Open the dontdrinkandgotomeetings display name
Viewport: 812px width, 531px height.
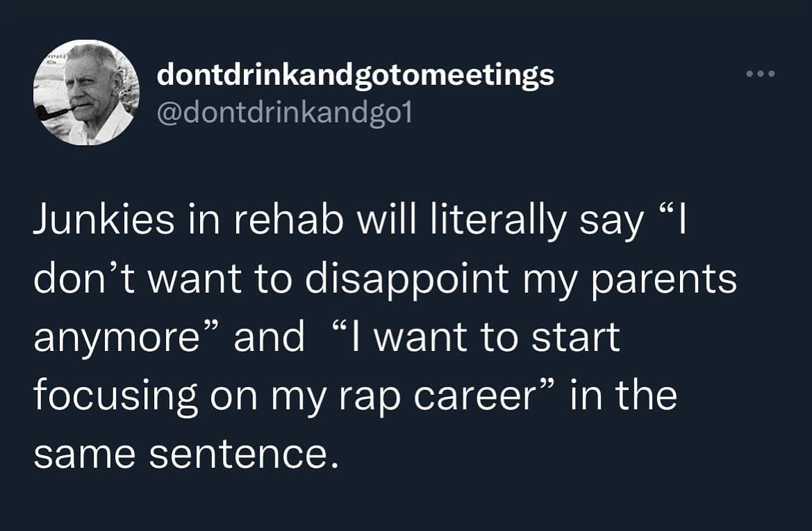pyautogui.click(x=355, y=76)
